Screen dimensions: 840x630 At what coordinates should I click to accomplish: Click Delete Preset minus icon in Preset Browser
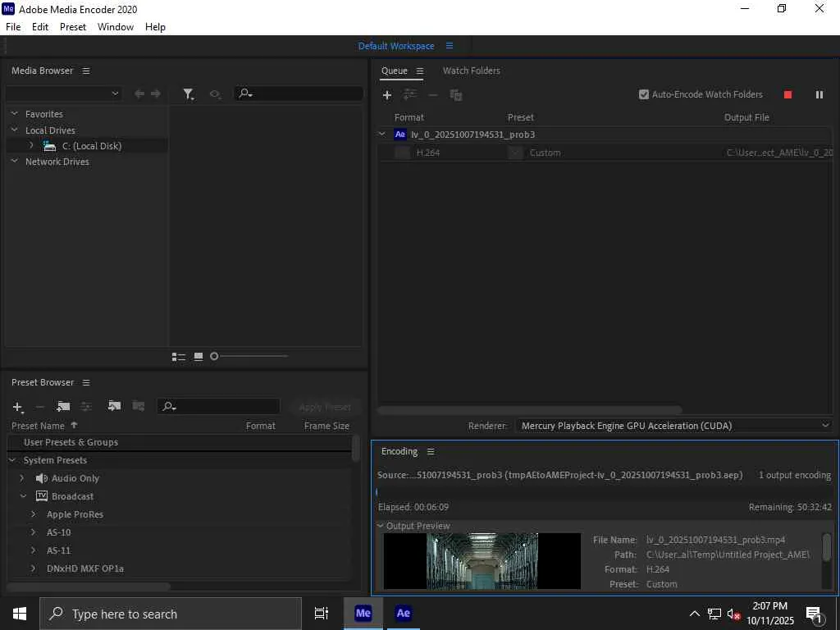pyautogui.click(x=39, y=407)
